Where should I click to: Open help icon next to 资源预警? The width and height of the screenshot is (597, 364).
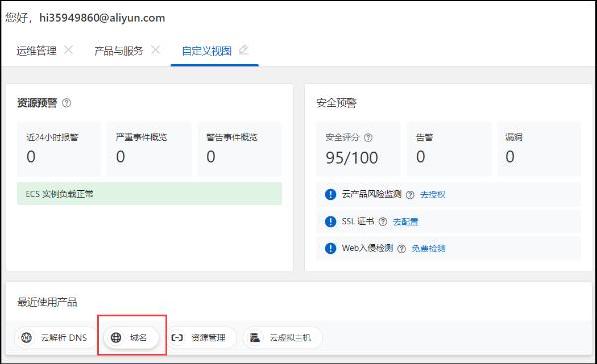[66, 103]
